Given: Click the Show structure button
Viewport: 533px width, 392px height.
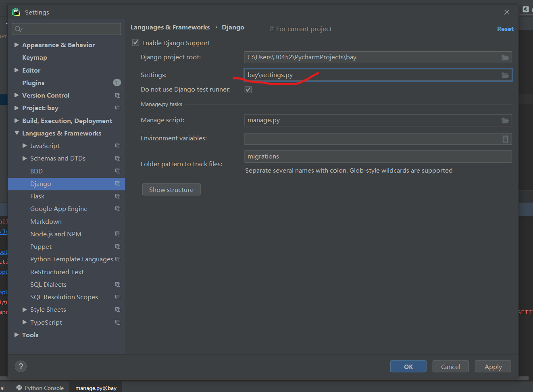Looking at the screenshot, I should [171, 189].
